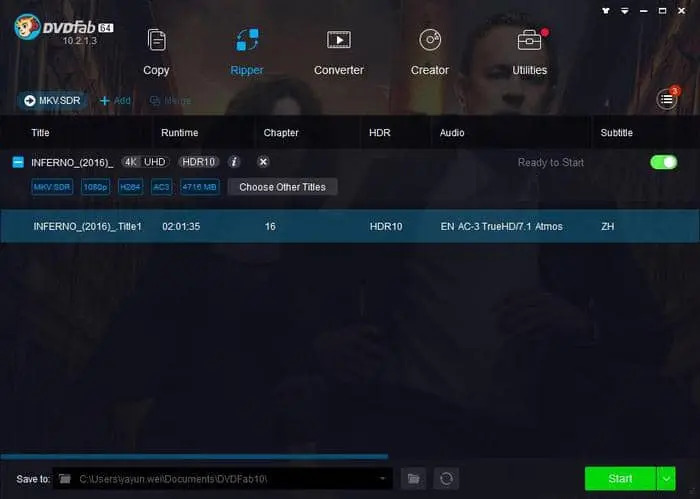Click the HDR10 cell in title row

pos(386,227)
